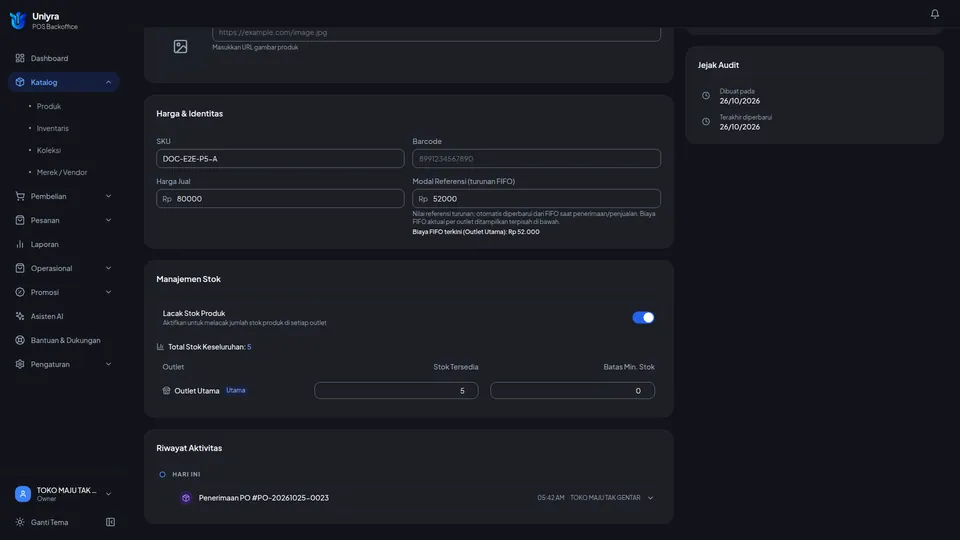960x540 pixels.
Task: Open notifications bell icon
Action: coord(934,13)
